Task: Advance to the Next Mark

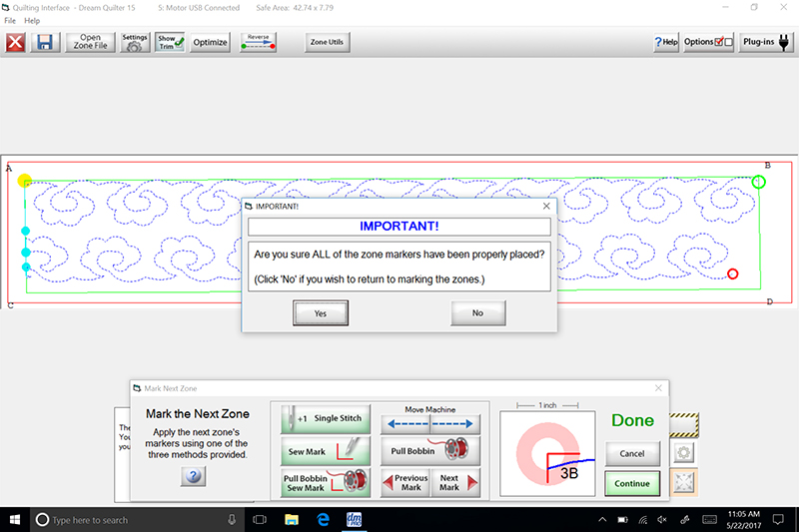Action: click(455, 483)
